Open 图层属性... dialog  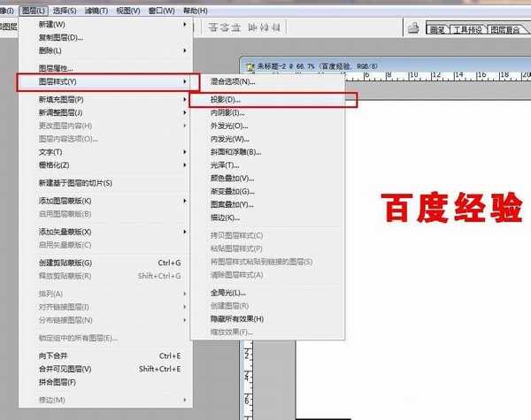tap(105, 68)
